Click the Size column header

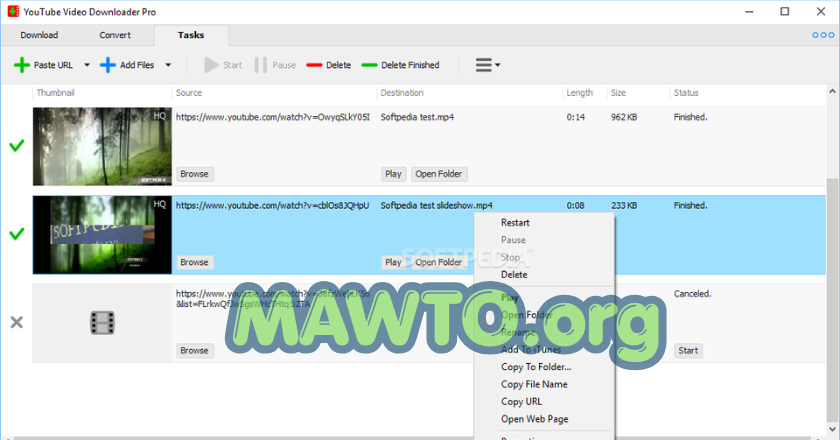click(x=618, y=93)
